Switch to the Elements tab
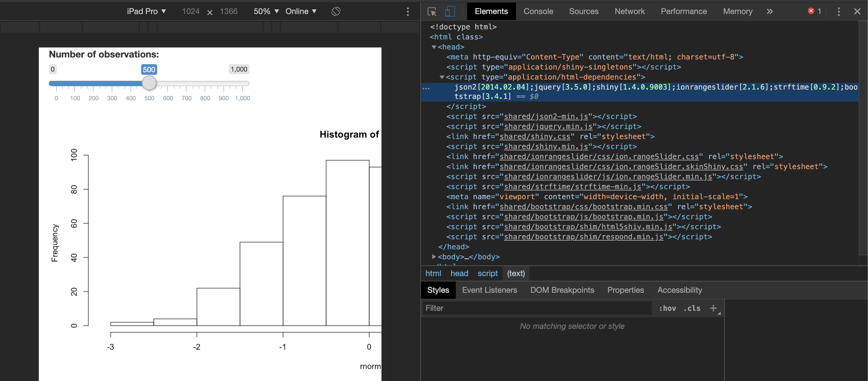 [491, 11]
